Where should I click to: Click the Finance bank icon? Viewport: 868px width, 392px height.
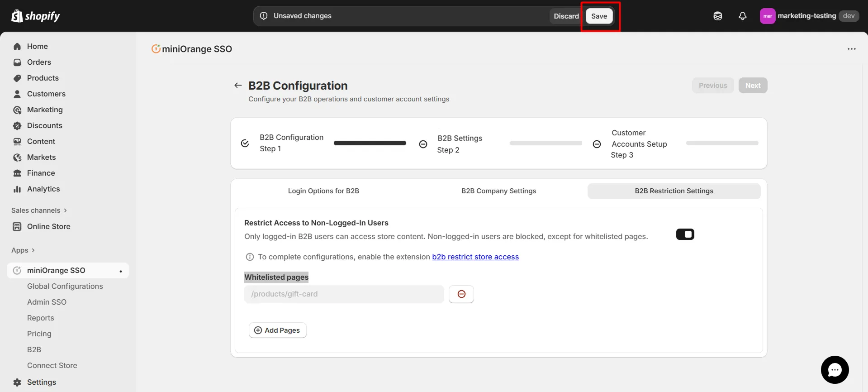(x=17, y=173)
